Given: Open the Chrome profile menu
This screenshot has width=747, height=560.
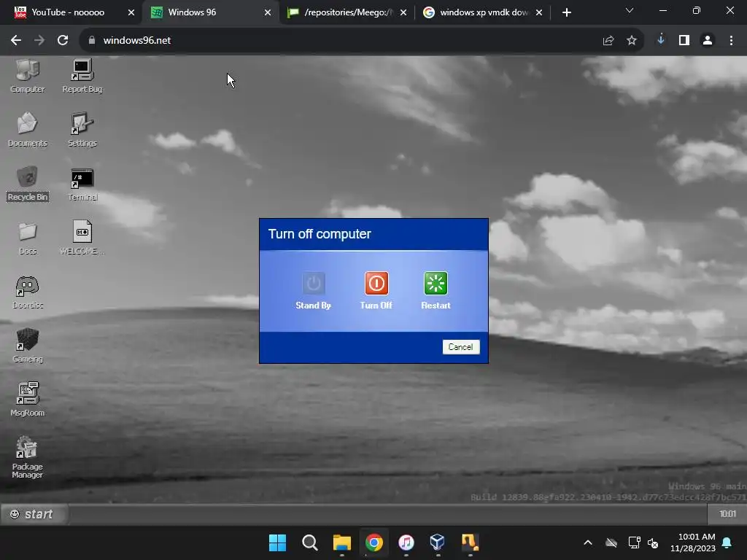Looking at the screenshot, I should (708, 41).
